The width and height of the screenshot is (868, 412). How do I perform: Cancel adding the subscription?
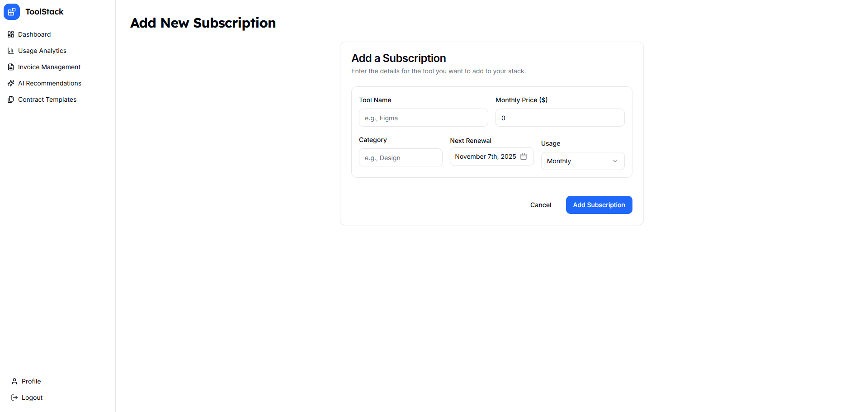click(x=540, y=205)
